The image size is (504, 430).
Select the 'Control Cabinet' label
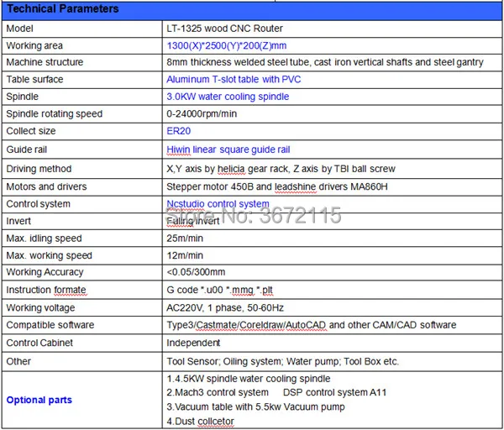tap(39, 343)
